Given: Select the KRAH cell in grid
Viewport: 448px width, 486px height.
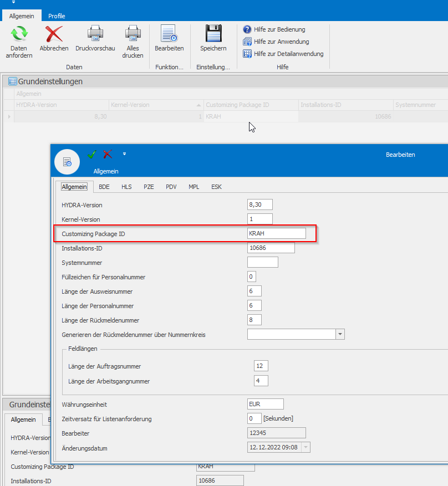Looking at the screenshot, I should [x=251, y=116].
